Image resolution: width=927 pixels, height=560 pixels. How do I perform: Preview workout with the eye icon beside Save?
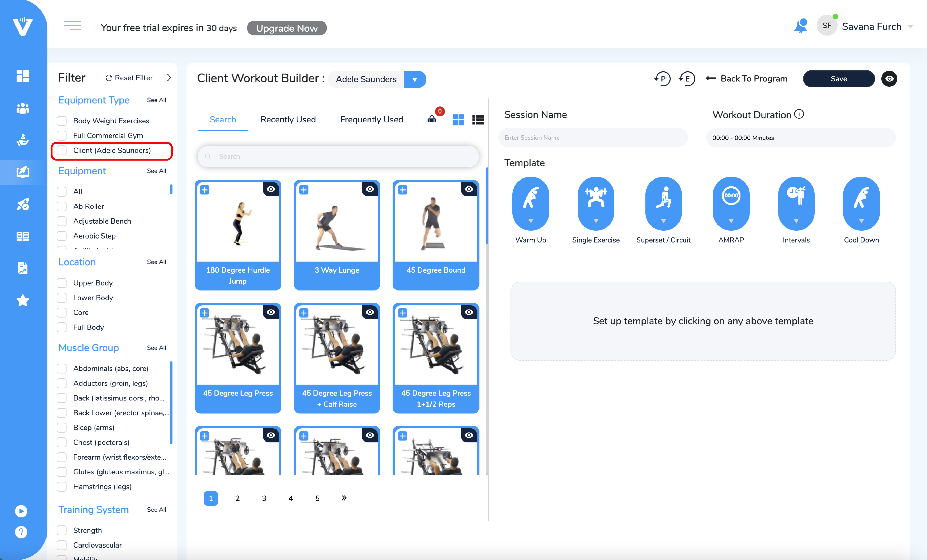click(x=889, y=79)
